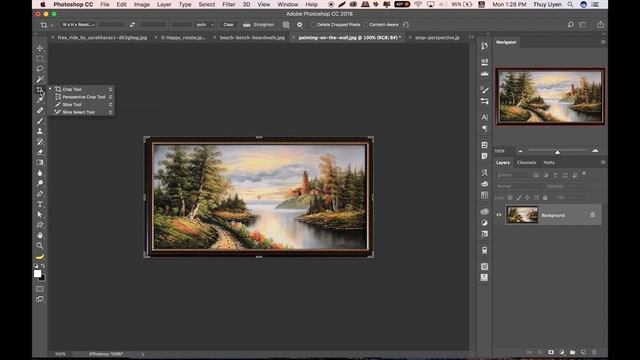
Task: Select the Lasso tool
Action: tap(40, 69)
